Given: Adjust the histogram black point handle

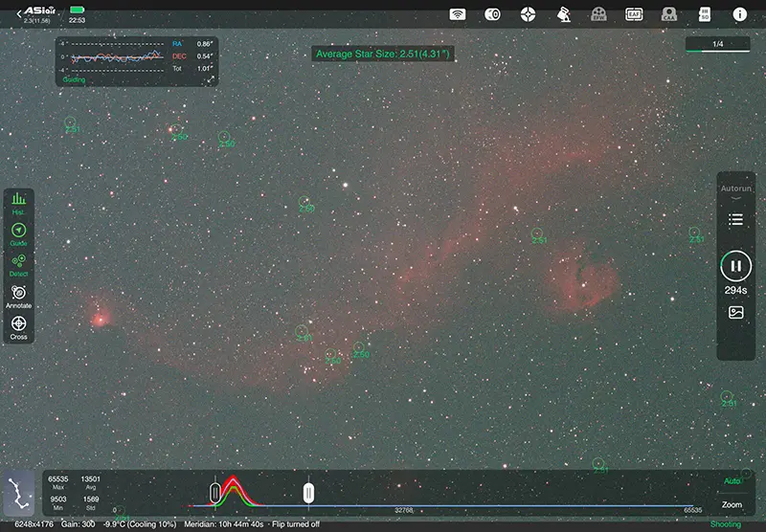Looking at the screenshot, I should tap(214, 493).
